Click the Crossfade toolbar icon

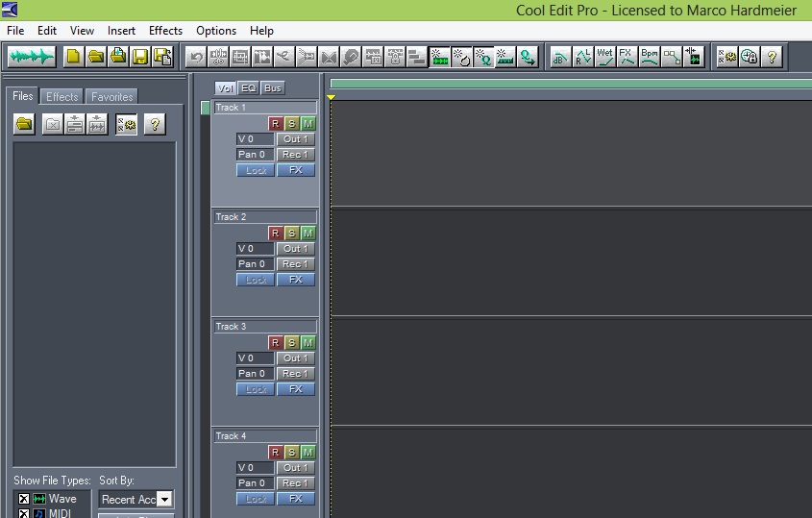pos(329,57)
